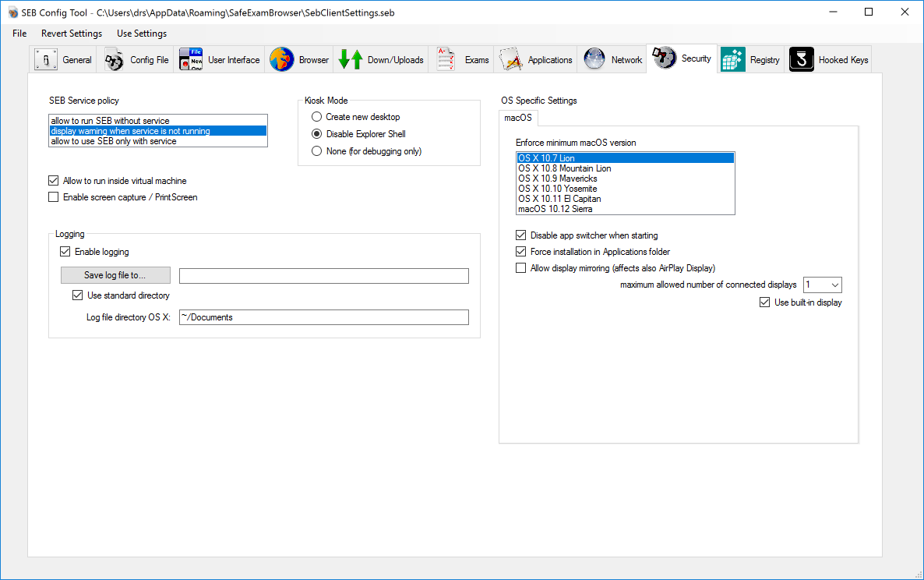Select macOS 10.12 Sierra
The width and height of the screenshot is (924, 580).
point(626,209)
